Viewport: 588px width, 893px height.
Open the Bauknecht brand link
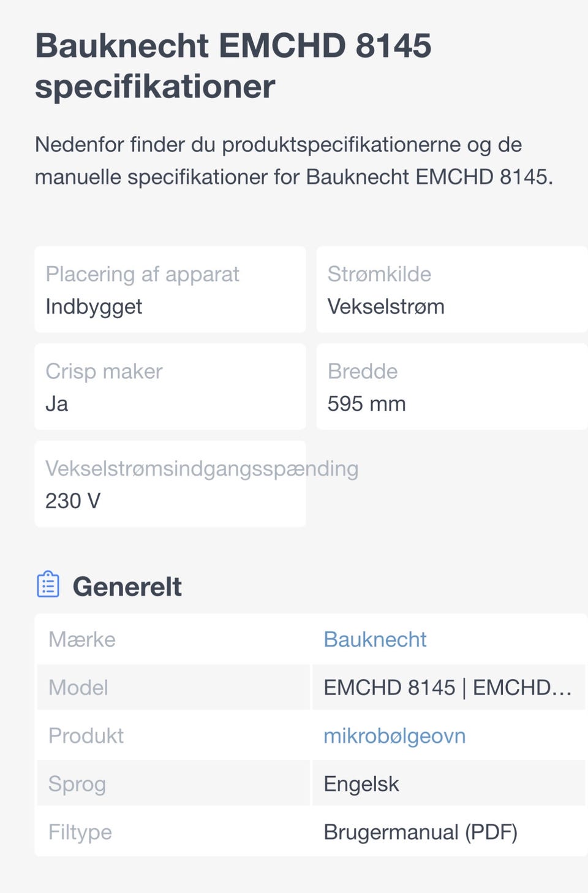point(375,639)
